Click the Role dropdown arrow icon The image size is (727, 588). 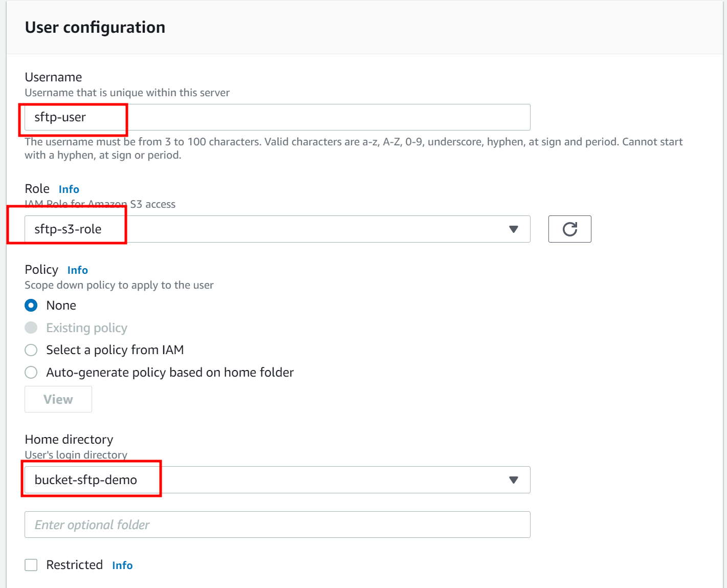pyautogui.click(x=514, y=229)
